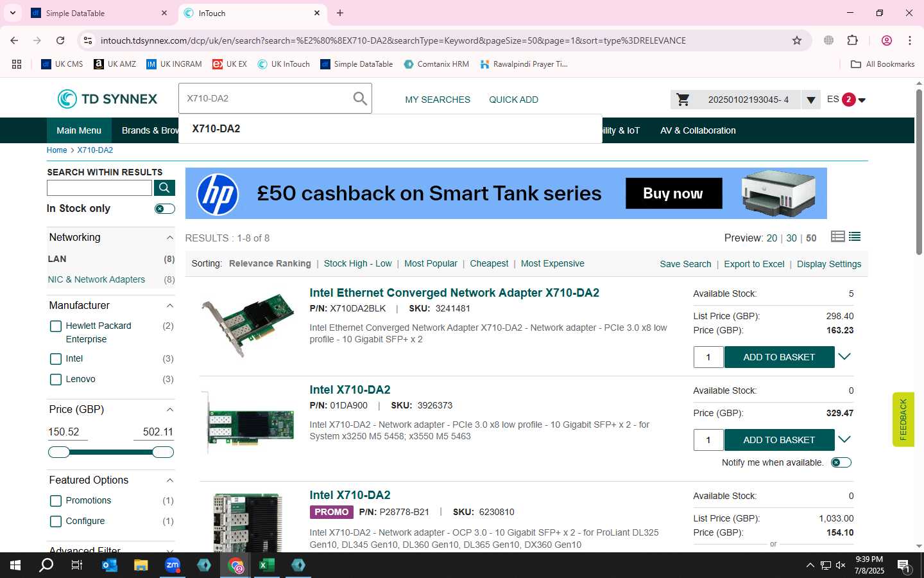Check Hewlett Packard Enterprise manufacturer filter
Screen dimensions: 924x578
(56, 326)
